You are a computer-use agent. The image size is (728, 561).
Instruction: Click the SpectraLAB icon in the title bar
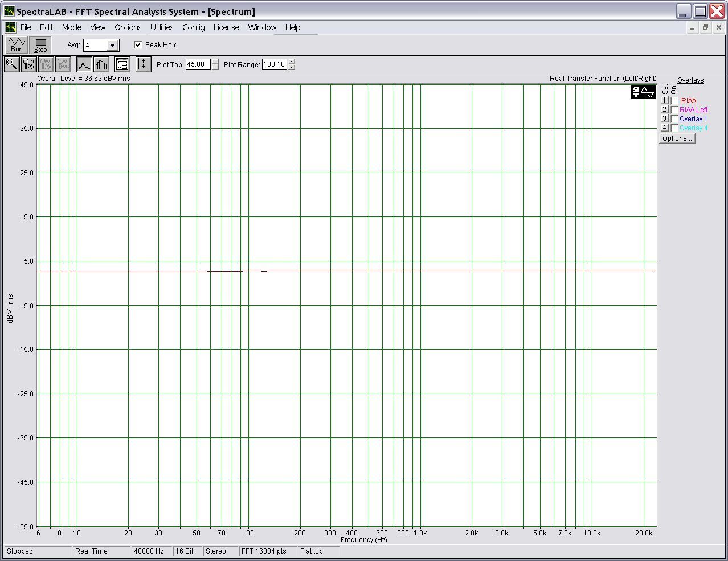click(9, 11)
